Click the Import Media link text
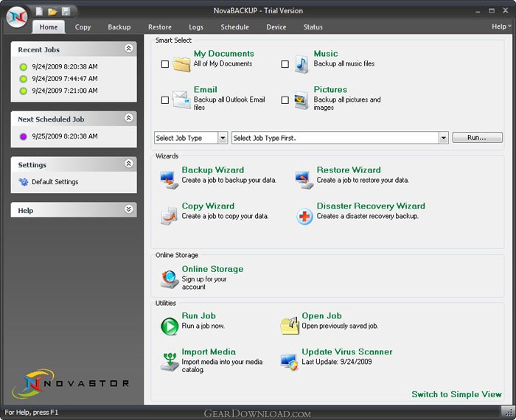The image size is (516, 420). click(209, 351)
